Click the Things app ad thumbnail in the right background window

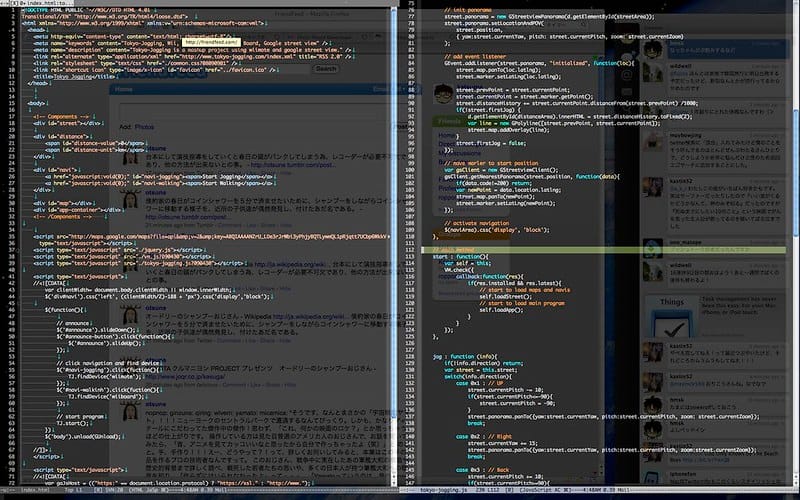pyautogui.click(x=671, y=316)
